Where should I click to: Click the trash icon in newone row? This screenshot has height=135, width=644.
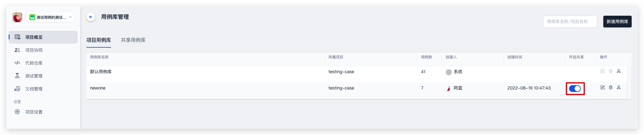click(x=611, y=87)
